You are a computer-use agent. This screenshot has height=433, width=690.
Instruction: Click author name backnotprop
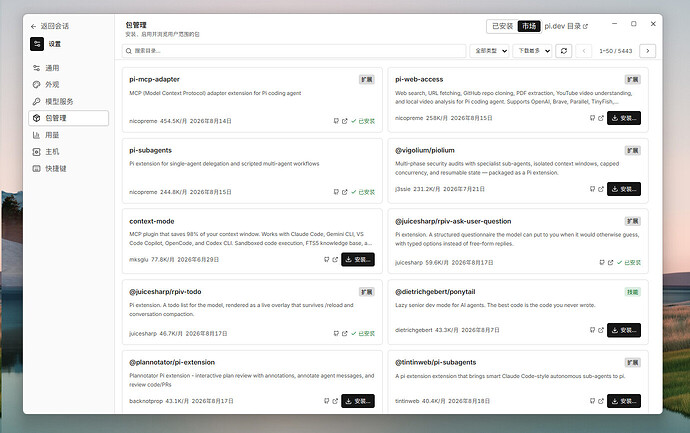pyautogui.click(x=146, y=401)
